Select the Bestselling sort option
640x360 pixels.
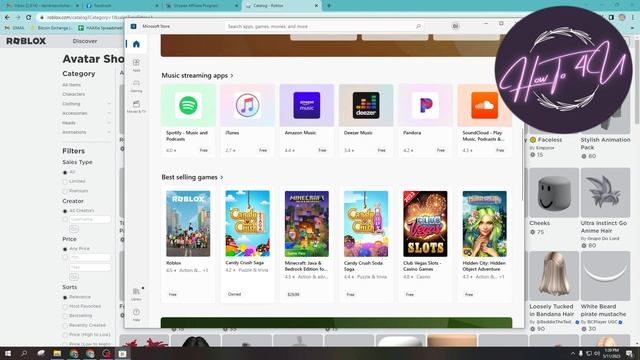[x=65, y=316]
